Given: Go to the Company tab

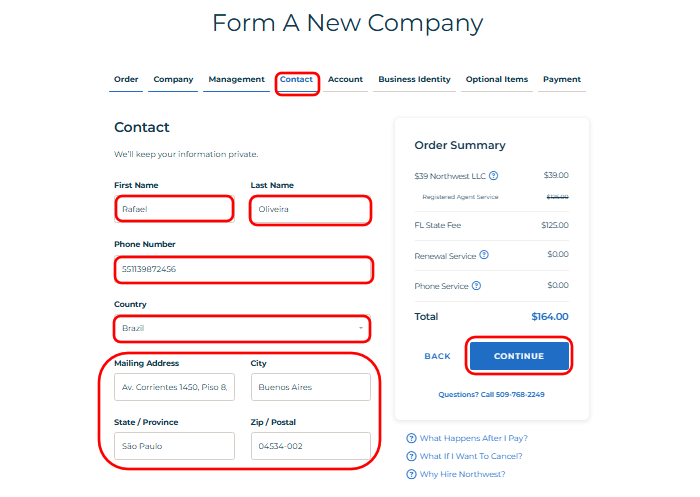Looking at the screenshot, I should (173, 80).
